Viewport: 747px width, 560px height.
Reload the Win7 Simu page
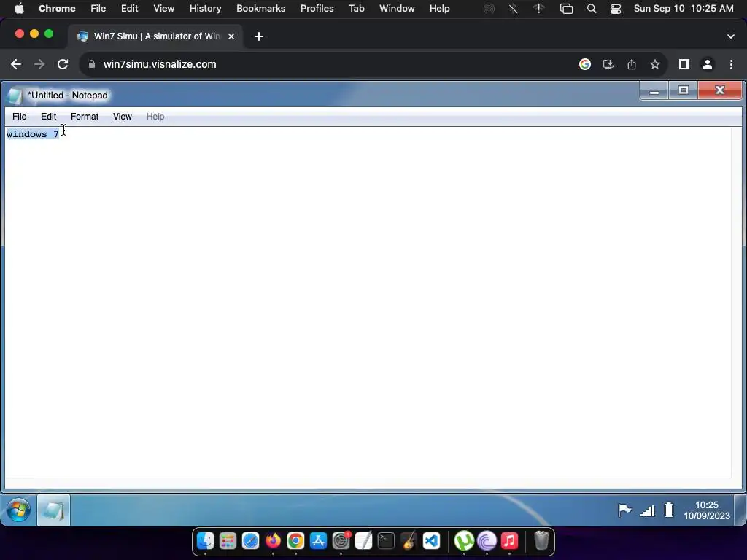pyautogui.click(x=63, y=64)
